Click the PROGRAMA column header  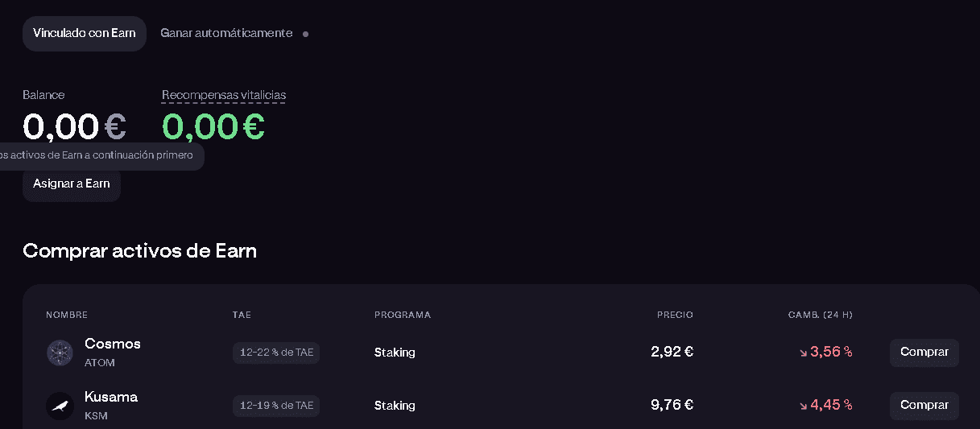(403, 315)
